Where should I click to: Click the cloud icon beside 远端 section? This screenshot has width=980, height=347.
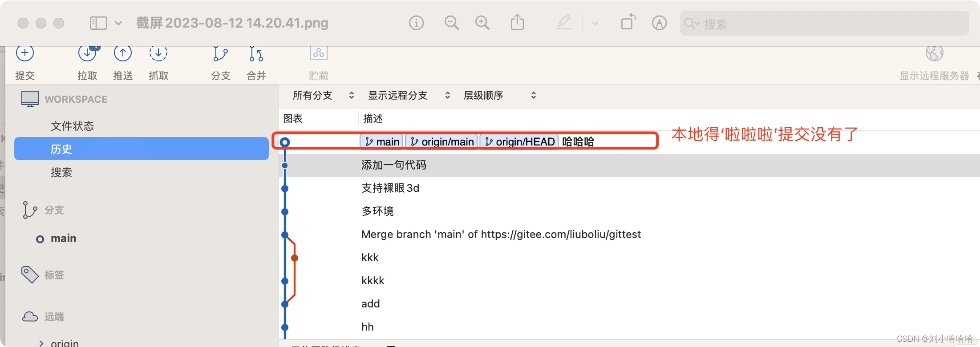pyautogui.click(x=30, y=317)
